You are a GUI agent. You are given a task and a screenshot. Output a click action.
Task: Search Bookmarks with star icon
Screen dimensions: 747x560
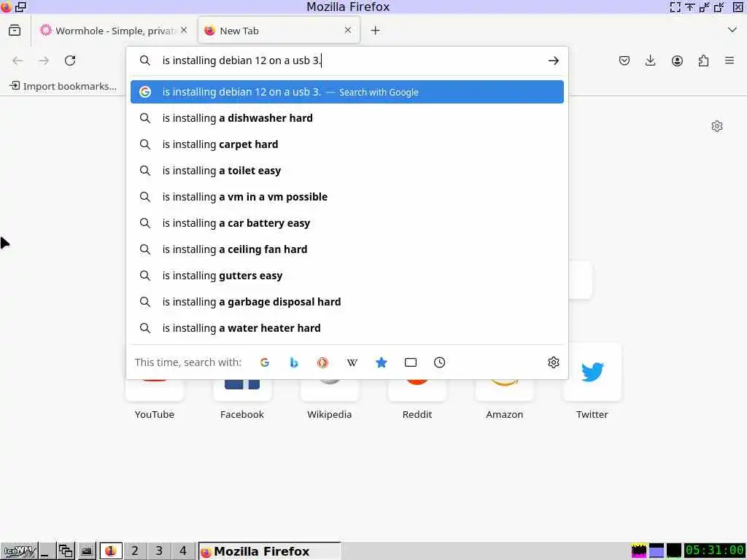(381, 362)
